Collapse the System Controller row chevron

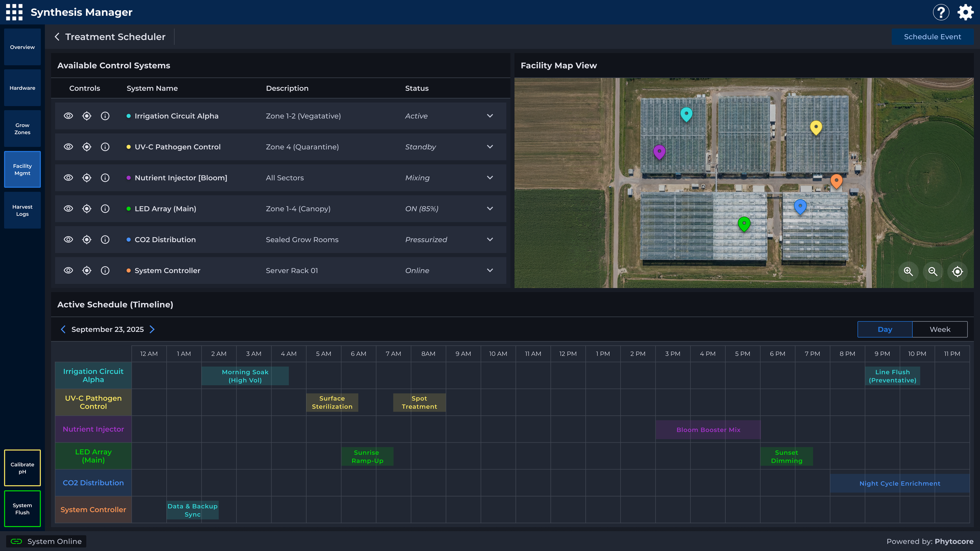[490, 270]
